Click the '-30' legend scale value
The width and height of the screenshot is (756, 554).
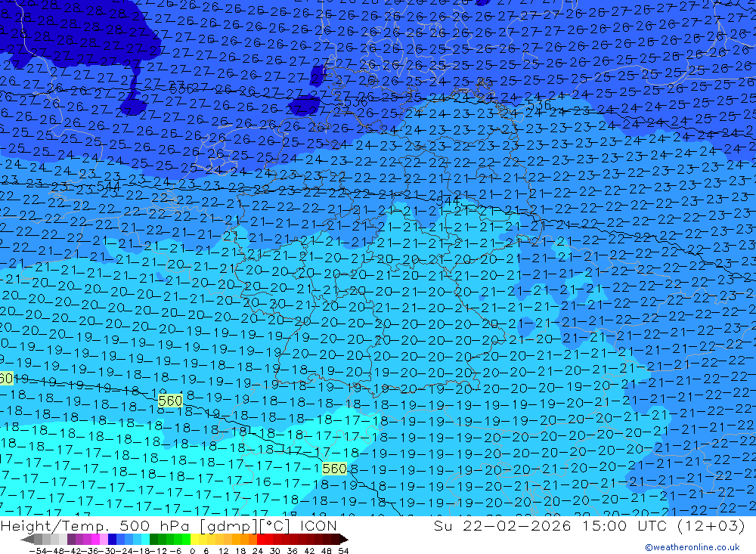tap(107, 551)
